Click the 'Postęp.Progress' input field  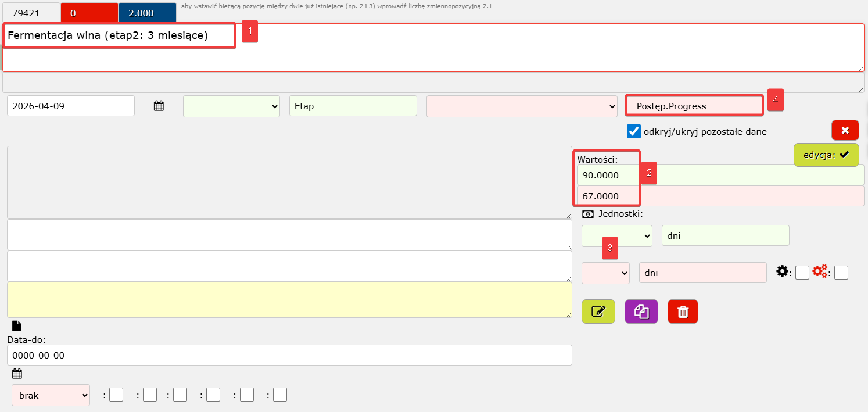coord(694,106)
